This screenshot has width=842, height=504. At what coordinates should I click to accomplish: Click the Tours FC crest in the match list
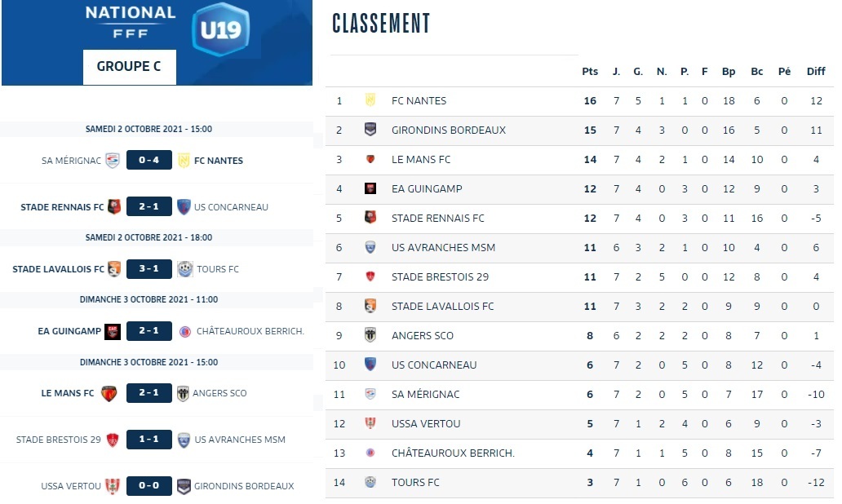184,269
